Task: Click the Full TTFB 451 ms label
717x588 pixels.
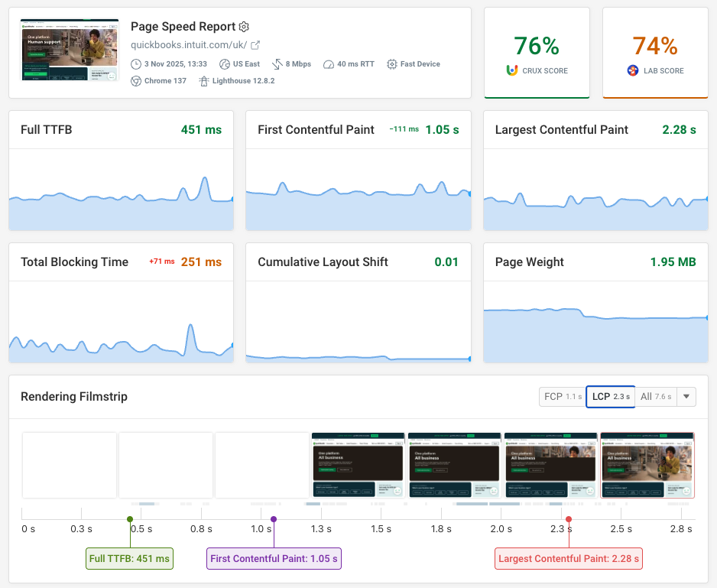Action: coord(129,558)
